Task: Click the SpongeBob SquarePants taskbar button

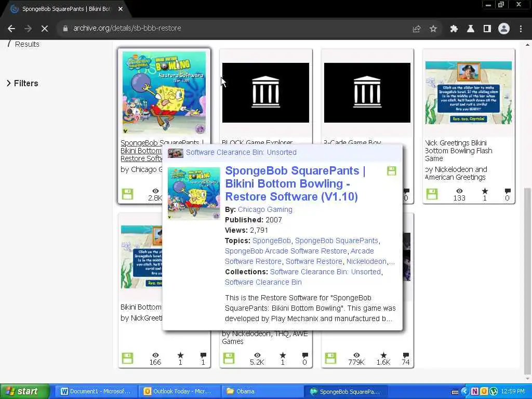Action: (x=345, y=392)
